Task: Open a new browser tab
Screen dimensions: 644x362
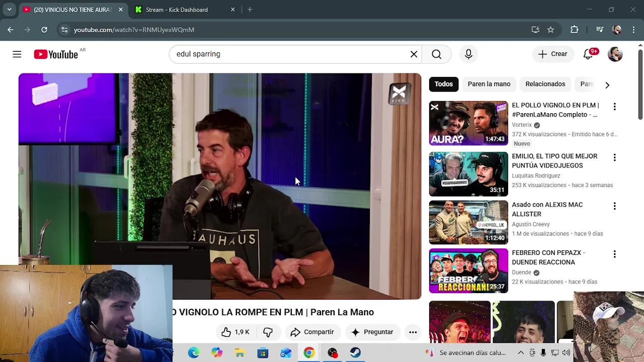Action: click(250, 10)
